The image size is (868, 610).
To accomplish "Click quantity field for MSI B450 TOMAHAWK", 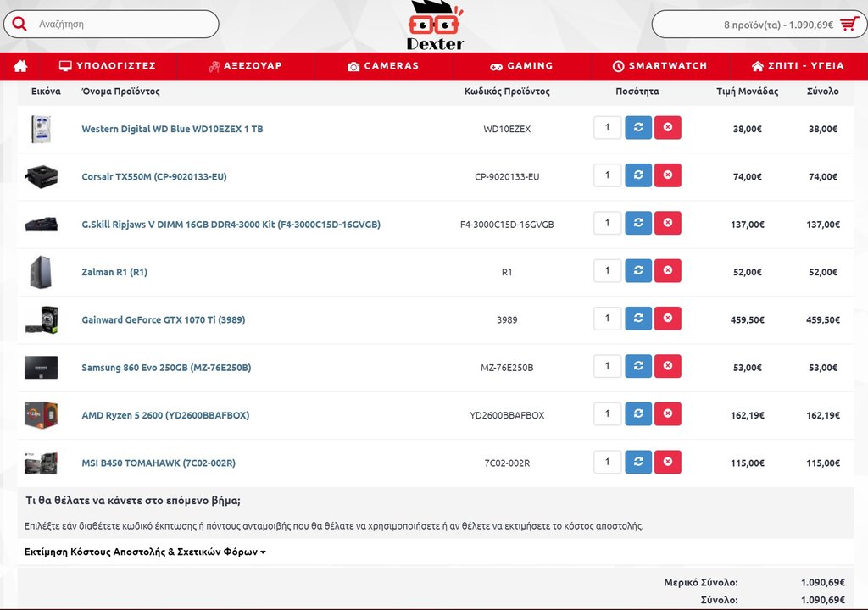I will click(x=607, y=462).
